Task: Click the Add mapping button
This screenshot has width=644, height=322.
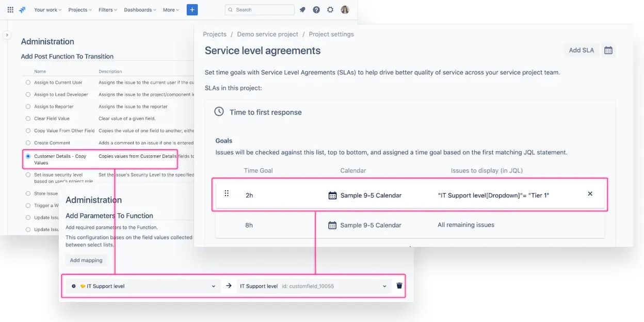Action: [x=86, y=260]
